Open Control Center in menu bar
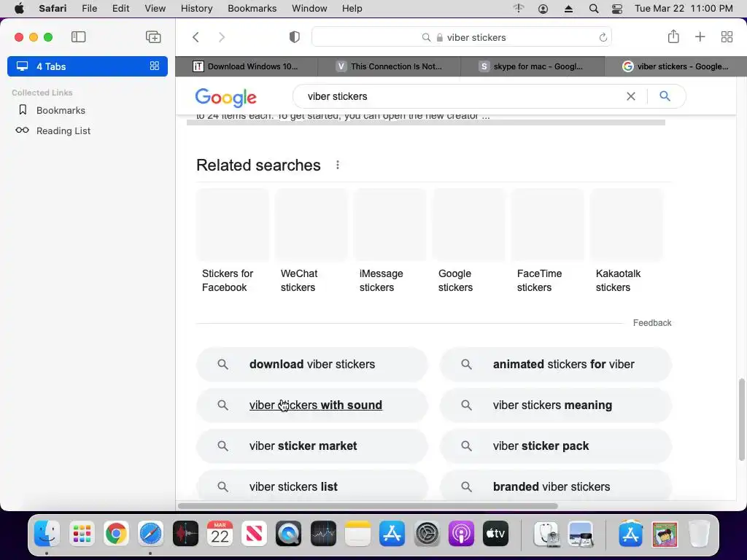The image size is (747, 560). coord(617,9)
